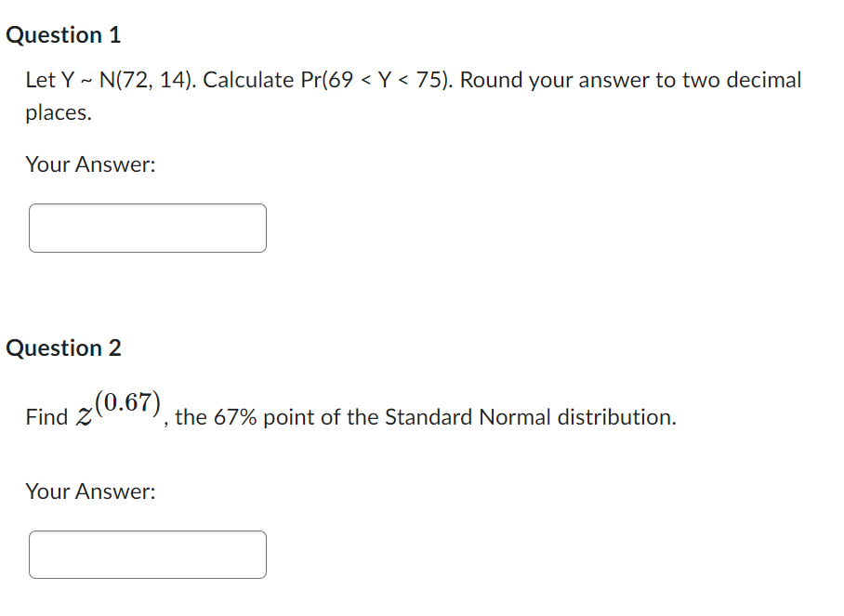This screenshot has width=844, height=616.
Task: Click inside the empty Question 2 response box
Action: tap(147, 555)
